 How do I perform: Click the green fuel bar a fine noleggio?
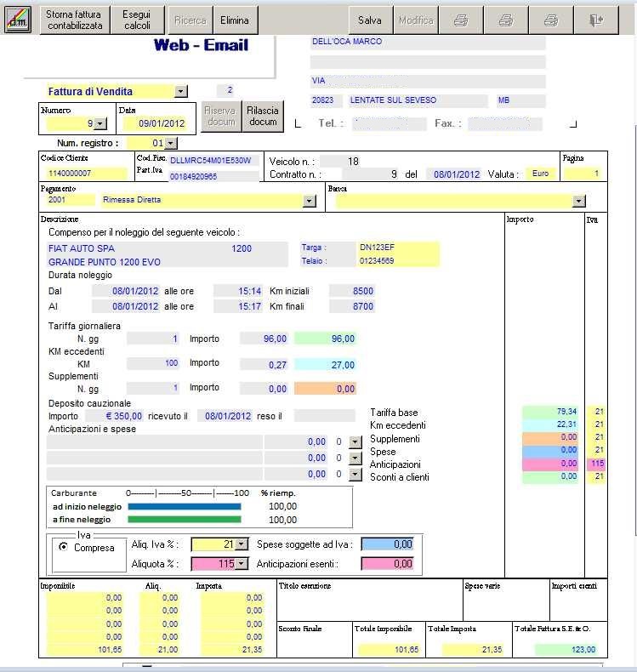click(185, 520)
